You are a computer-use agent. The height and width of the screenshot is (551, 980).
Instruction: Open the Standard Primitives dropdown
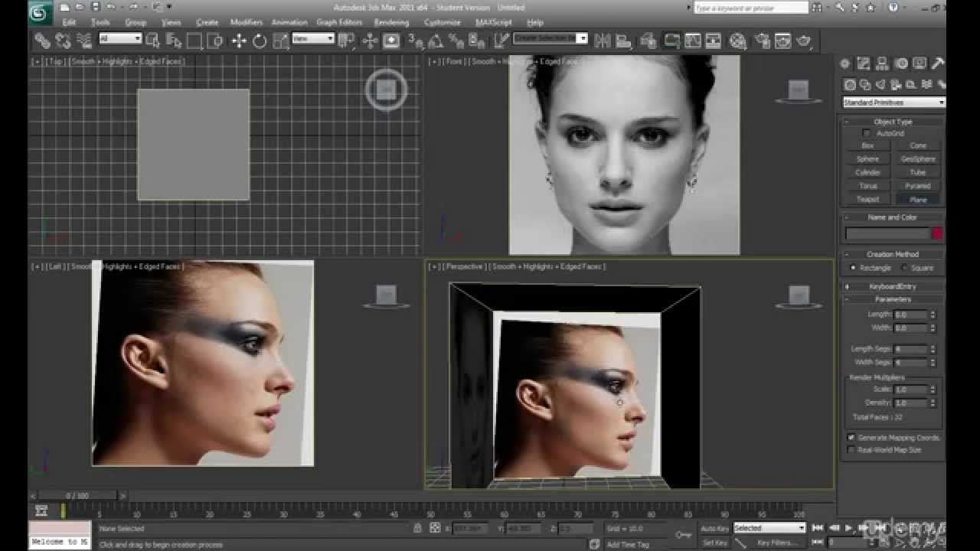pos(893,103)
